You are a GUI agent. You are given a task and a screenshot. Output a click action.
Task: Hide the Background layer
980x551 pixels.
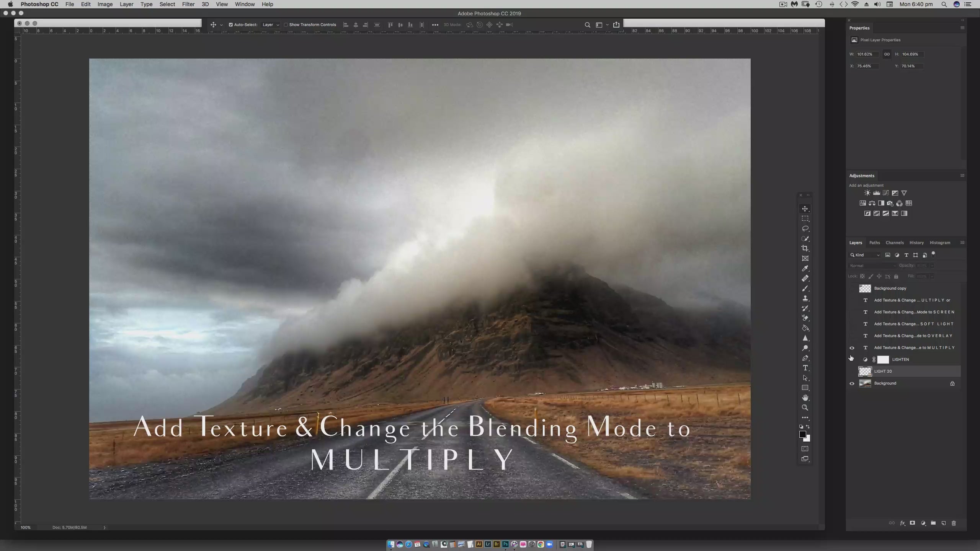[852, 383]
